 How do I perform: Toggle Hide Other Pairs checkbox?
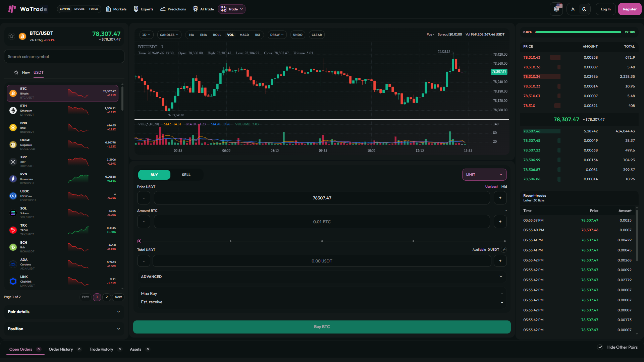(600, 347)
